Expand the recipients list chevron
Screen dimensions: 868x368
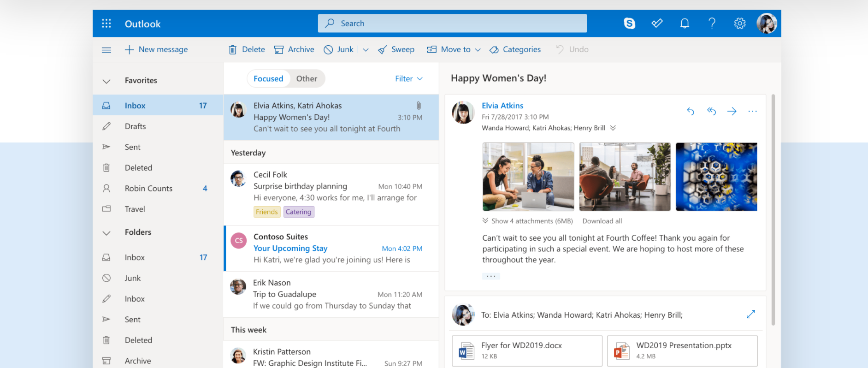click(613, 128)
